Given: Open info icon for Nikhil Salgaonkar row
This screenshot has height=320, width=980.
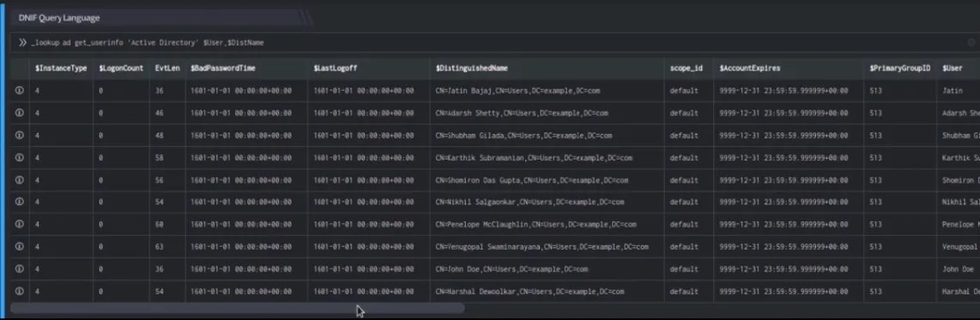Looking at the screenshot, I should [20, 202].
